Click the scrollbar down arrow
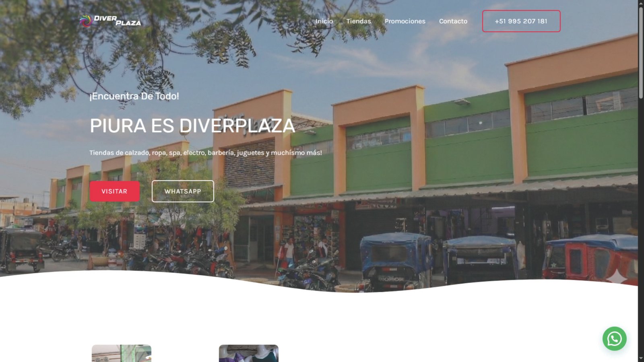Screen dimensions: 644x362 641,358
